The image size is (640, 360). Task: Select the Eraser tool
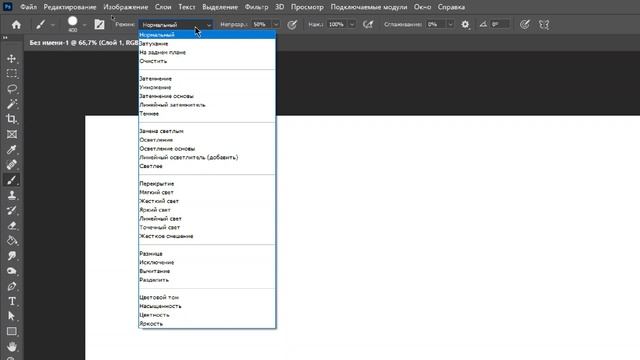point(11,225)
